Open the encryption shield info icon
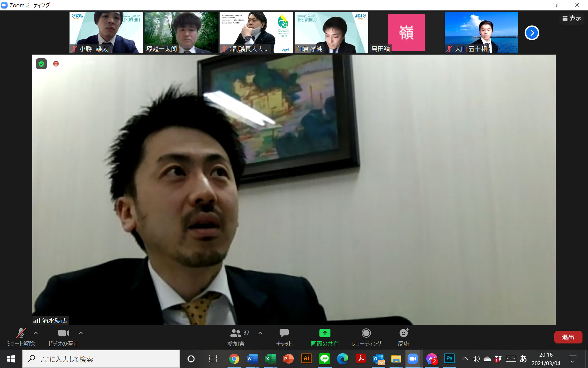This screenshot has height=368, width=588. pyautogui.click(x=41, y=64)
